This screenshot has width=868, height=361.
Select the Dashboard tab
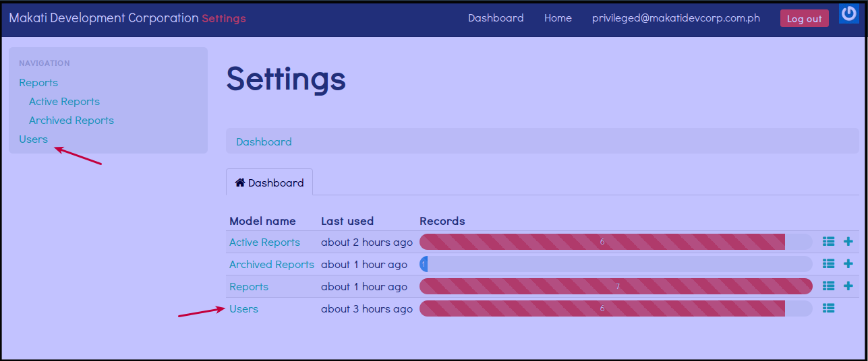(x=269, y=183)
